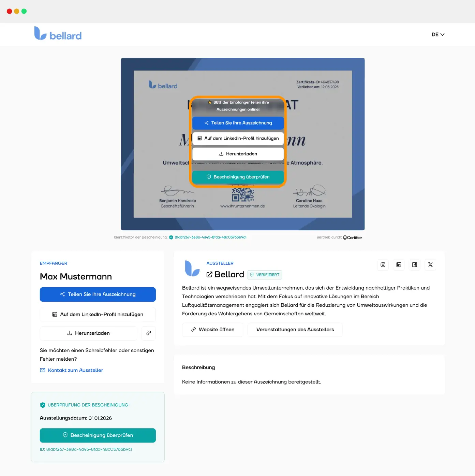Viewport: 475px width, 476px height.
Task: Open the issuer's X profile icon
Action: point(430,265)
